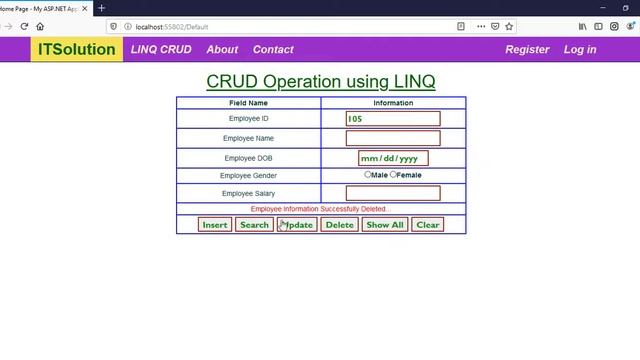Viewport: 640px width, 360px height.
Task: Open the screenshot icon in toolbar
Action: click(614, 27)
